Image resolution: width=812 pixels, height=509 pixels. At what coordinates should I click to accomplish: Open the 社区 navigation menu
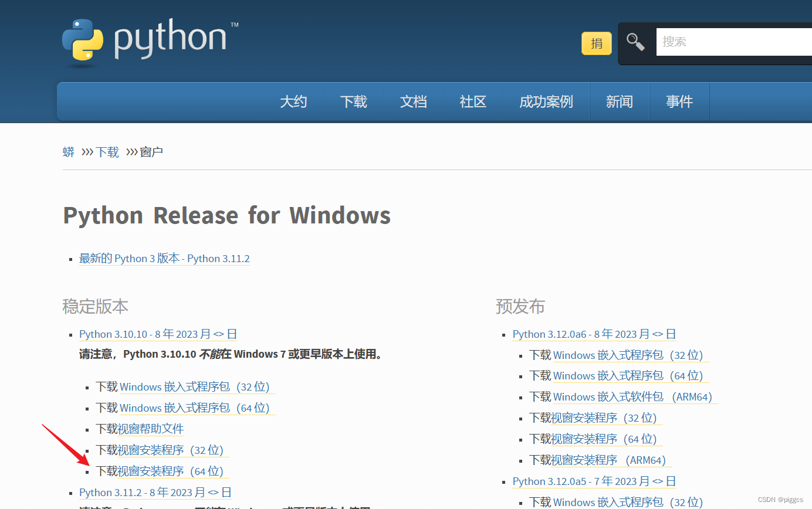click(x=473, y=101)
